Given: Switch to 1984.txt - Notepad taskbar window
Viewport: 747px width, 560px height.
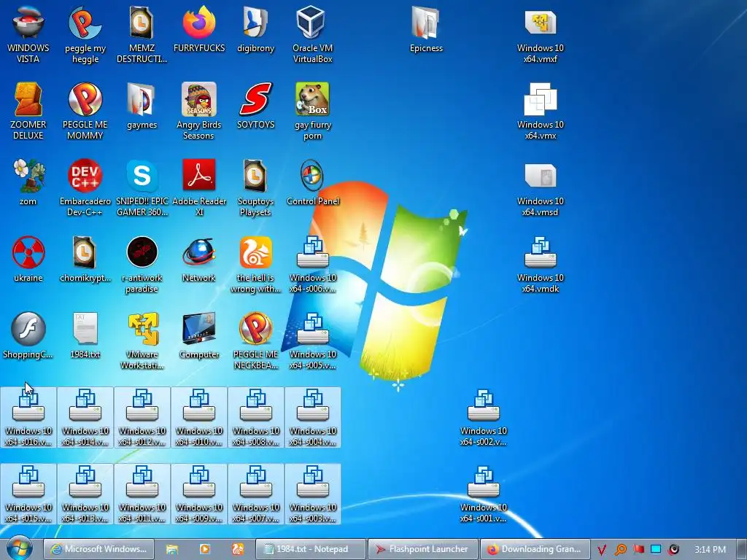Looking at the screenshot, I should [311, 549].
